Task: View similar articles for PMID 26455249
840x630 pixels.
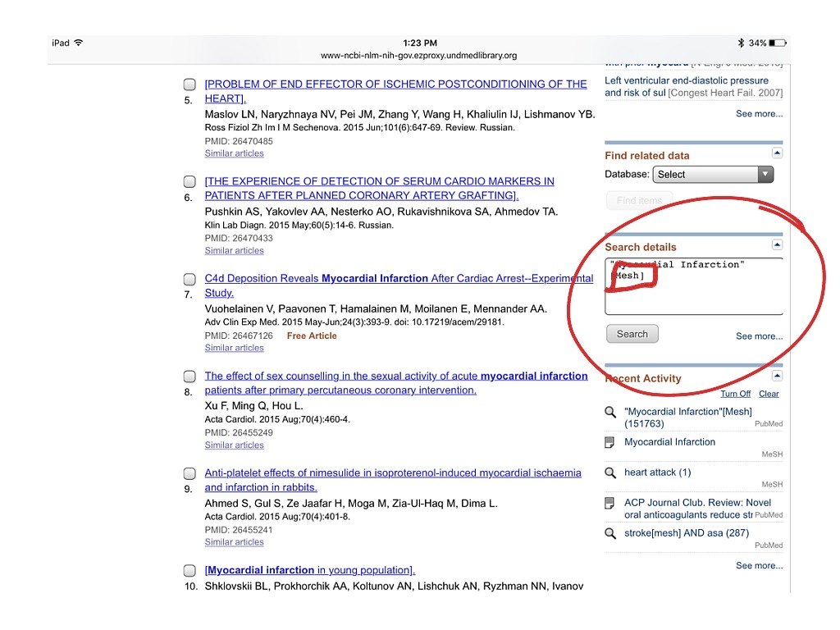Action: point(234,445)
